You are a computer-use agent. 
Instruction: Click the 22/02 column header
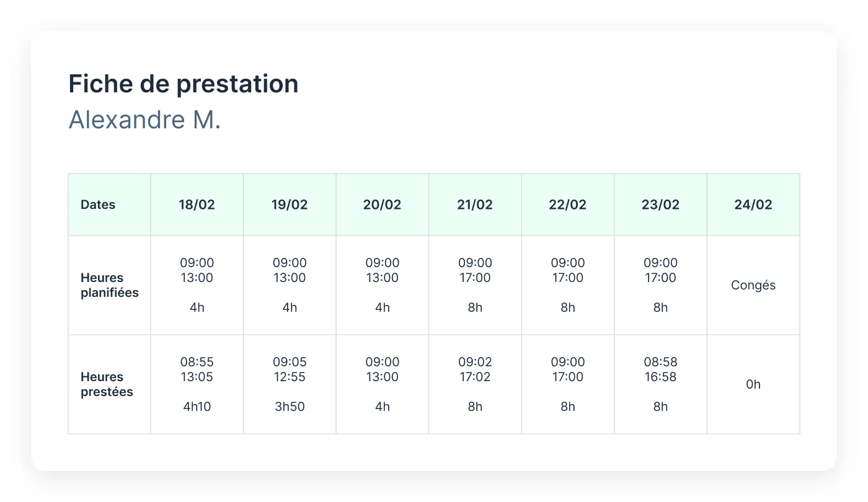[x=568, y=205]
